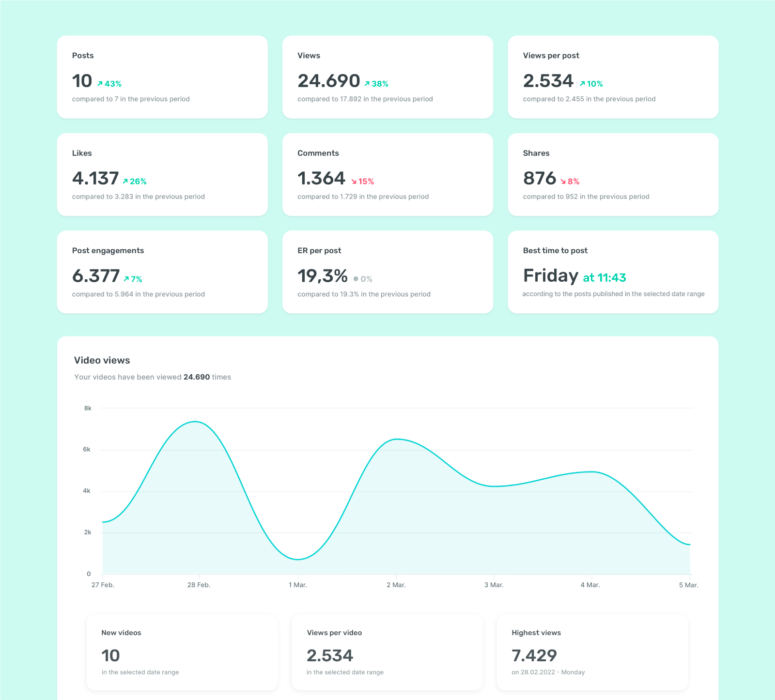Image resolution: width=775 pixels, height=700 pixels.
Task: Click the green trend arrow beside Likes 26%
Action: [x=125, y=182]
